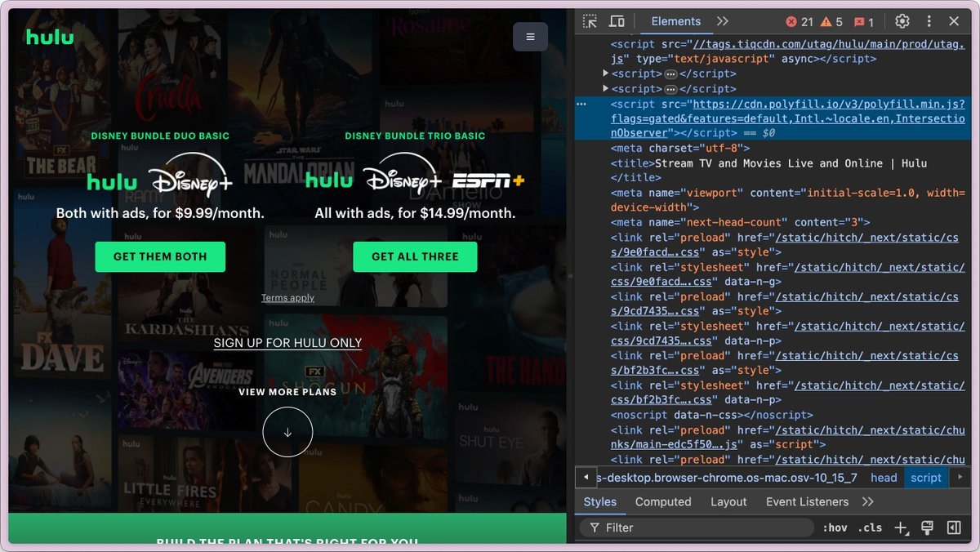Image resolution: width=980 pixels, height=552 pixels.
Task: Add a new style rule
Action: 901,528
